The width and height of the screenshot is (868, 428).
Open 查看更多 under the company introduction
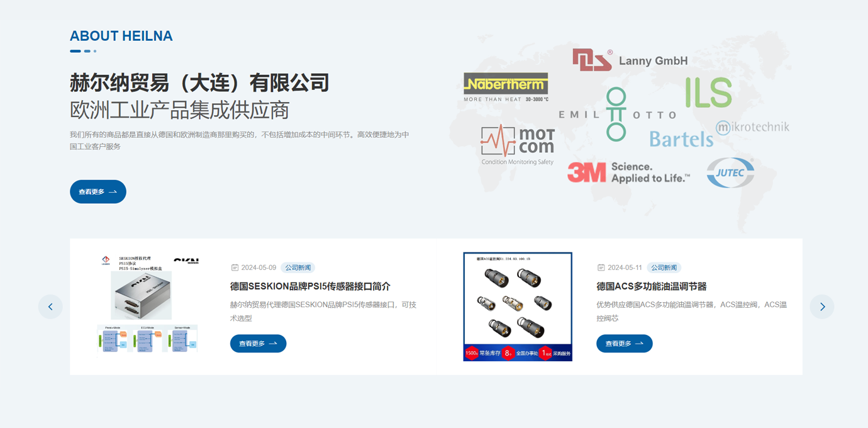point(98,191)
